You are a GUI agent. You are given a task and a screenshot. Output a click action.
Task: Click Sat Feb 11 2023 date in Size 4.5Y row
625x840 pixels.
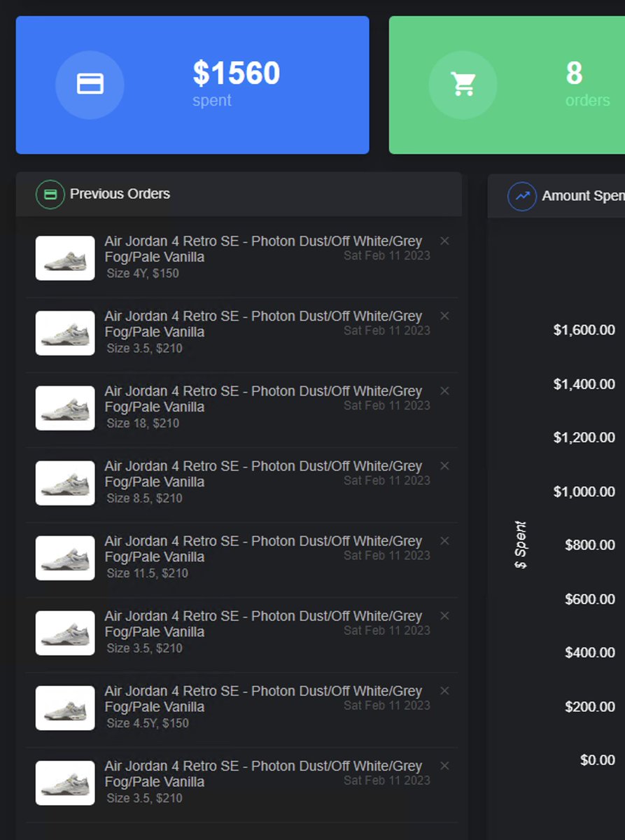(x=387, y=706)
